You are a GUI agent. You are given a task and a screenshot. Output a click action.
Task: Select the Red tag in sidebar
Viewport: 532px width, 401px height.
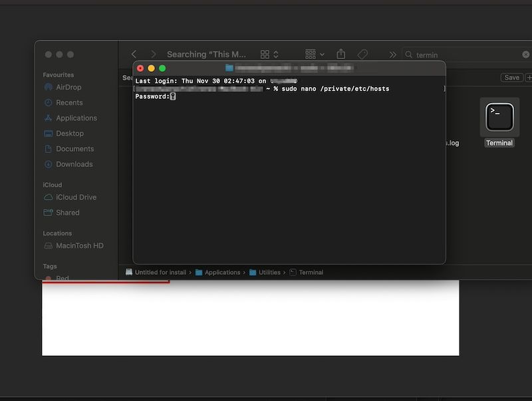point(62,279)
